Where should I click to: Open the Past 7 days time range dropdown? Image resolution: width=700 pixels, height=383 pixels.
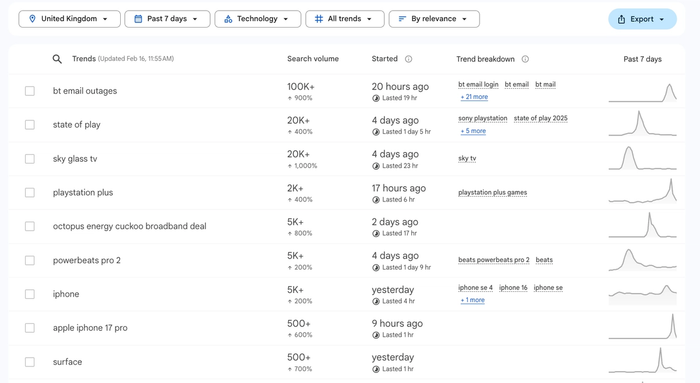pyautogui.click(x=167, y=19)
